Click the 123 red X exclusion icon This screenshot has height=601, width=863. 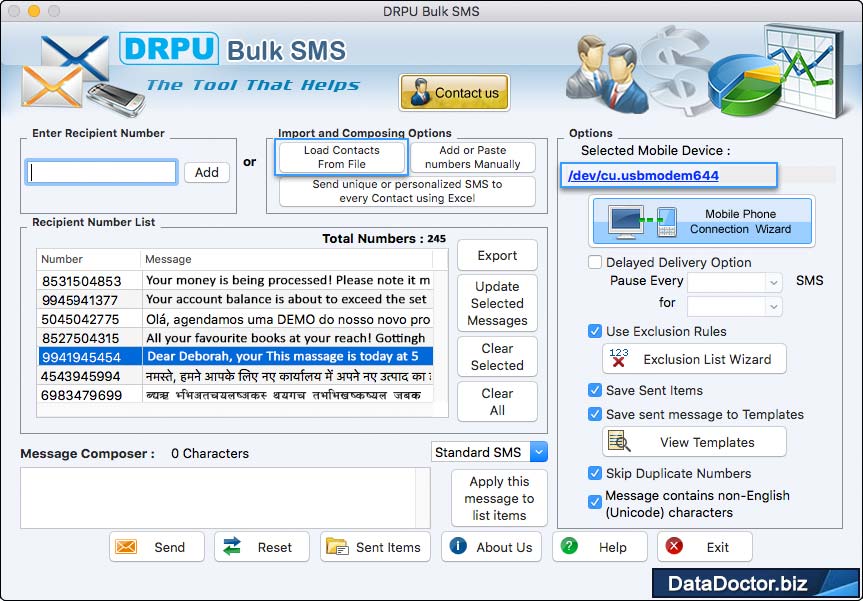point(619,358)
